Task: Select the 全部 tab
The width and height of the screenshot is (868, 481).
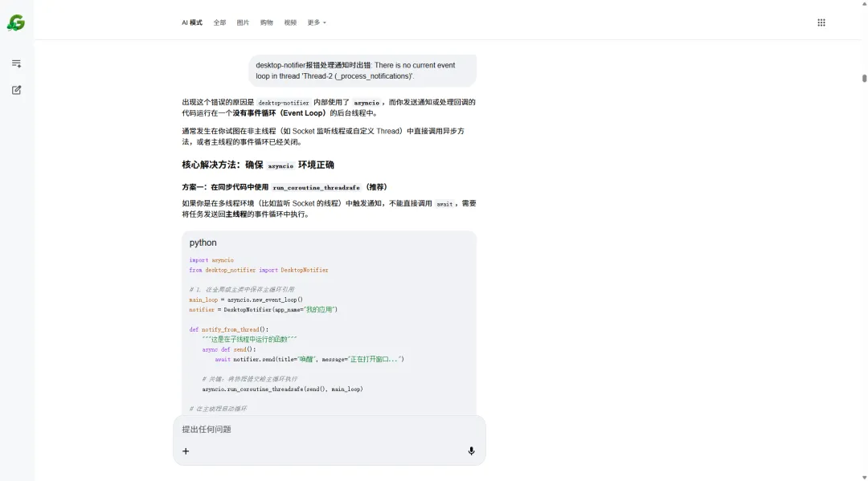Action: coord(219,22)
